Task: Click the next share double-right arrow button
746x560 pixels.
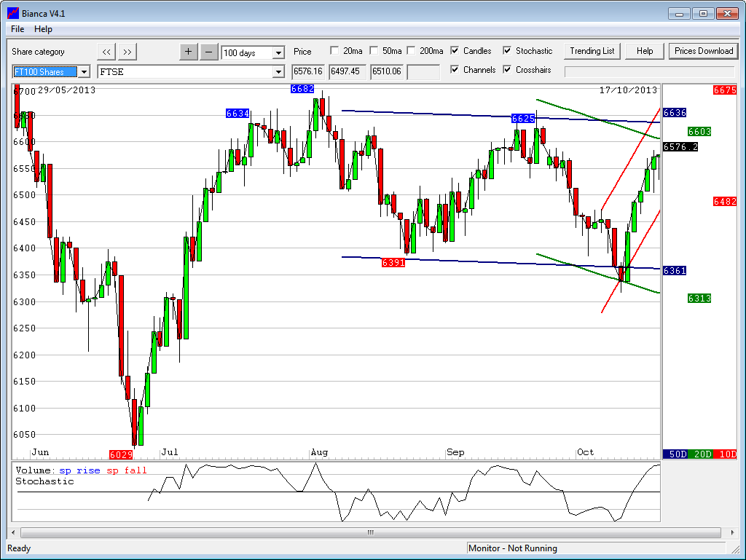Action: 127,52
